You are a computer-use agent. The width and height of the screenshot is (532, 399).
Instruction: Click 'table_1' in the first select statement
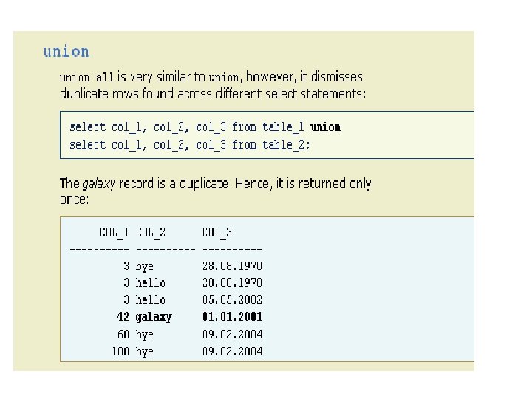283,127
